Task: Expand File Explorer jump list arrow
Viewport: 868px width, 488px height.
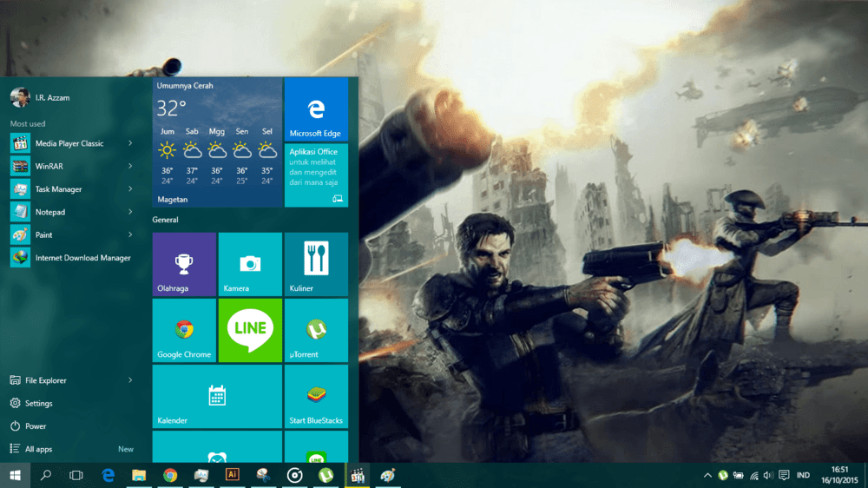Action: click(x=131, y=380)
